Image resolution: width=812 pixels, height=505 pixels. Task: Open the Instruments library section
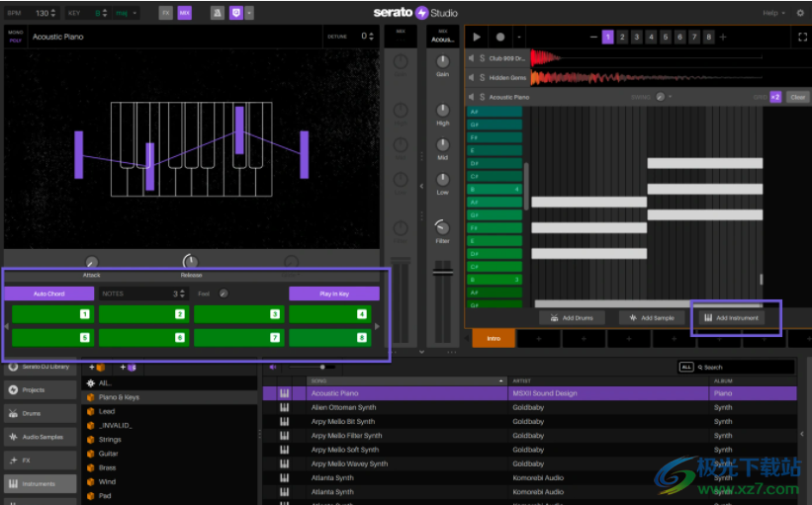point(41,484)
